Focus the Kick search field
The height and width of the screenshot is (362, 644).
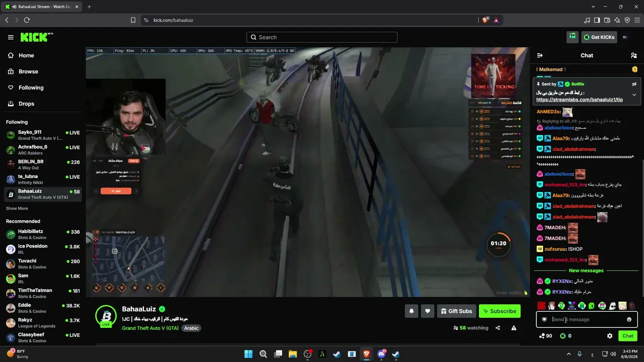(322, 37)
